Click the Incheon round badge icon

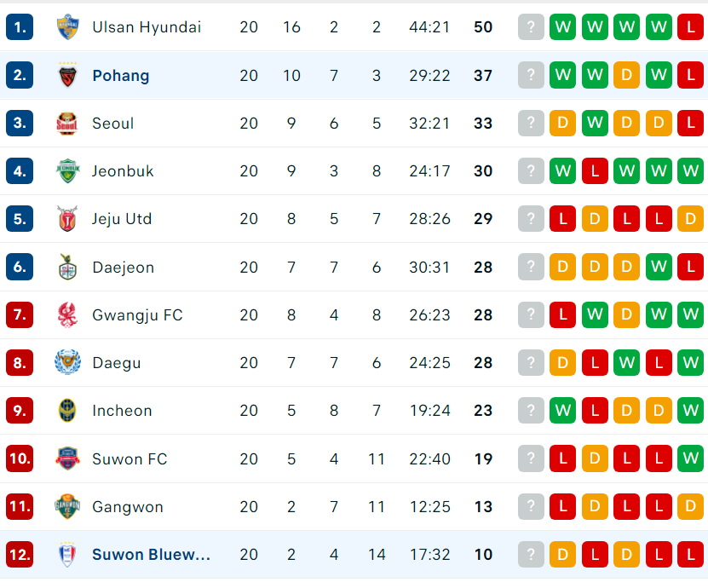point(67,411)
